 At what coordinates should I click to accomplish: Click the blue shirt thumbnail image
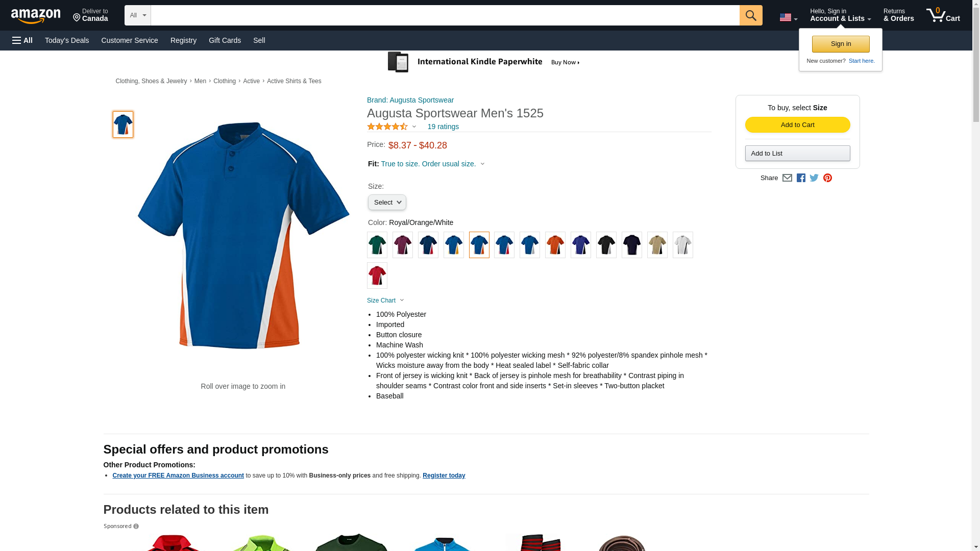click(x=122, y=124)
